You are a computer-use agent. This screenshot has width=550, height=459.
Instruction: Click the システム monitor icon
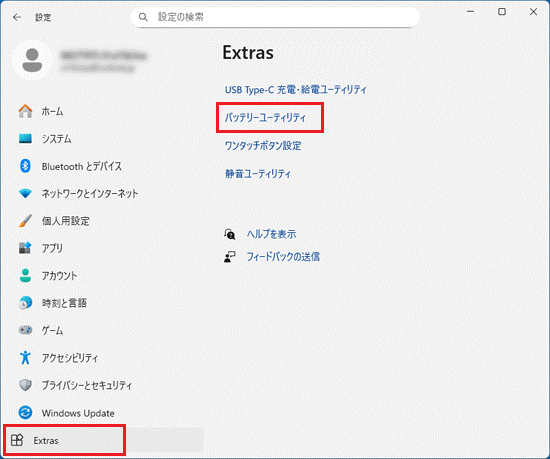[x=25, y=139]
